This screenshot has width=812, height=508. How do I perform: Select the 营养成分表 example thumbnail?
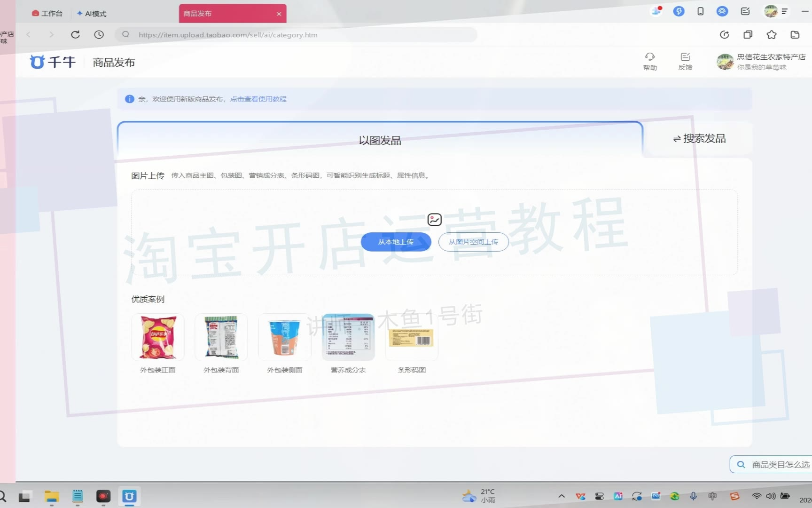348,337
